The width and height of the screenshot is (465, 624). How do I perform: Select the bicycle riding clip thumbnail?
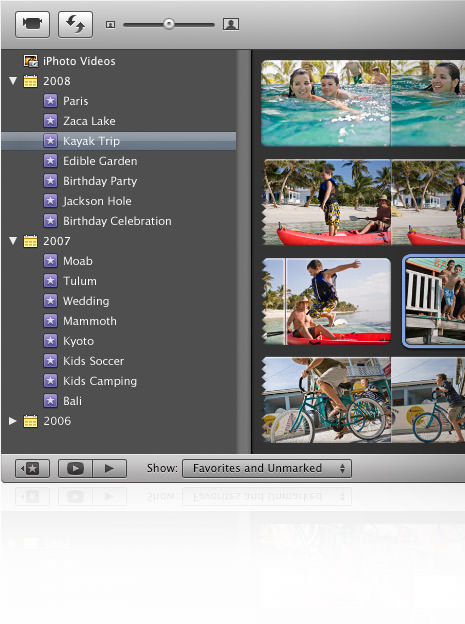[x=363, y=400]
